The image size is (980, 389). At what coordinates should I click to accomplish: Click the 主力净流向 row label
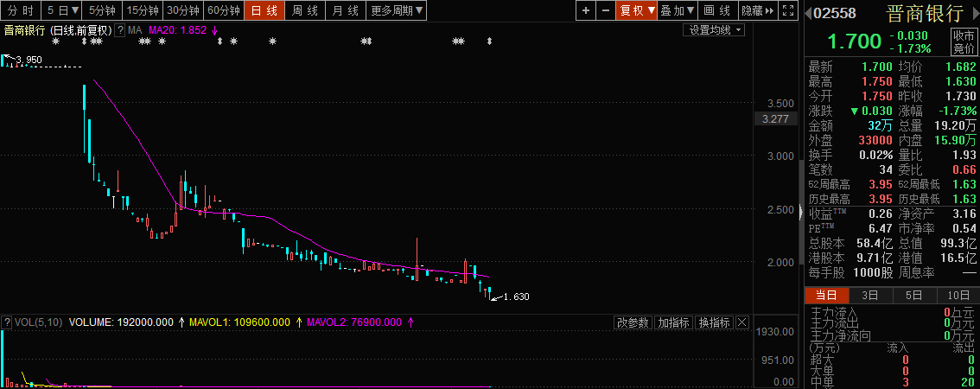tap(840, 336)
